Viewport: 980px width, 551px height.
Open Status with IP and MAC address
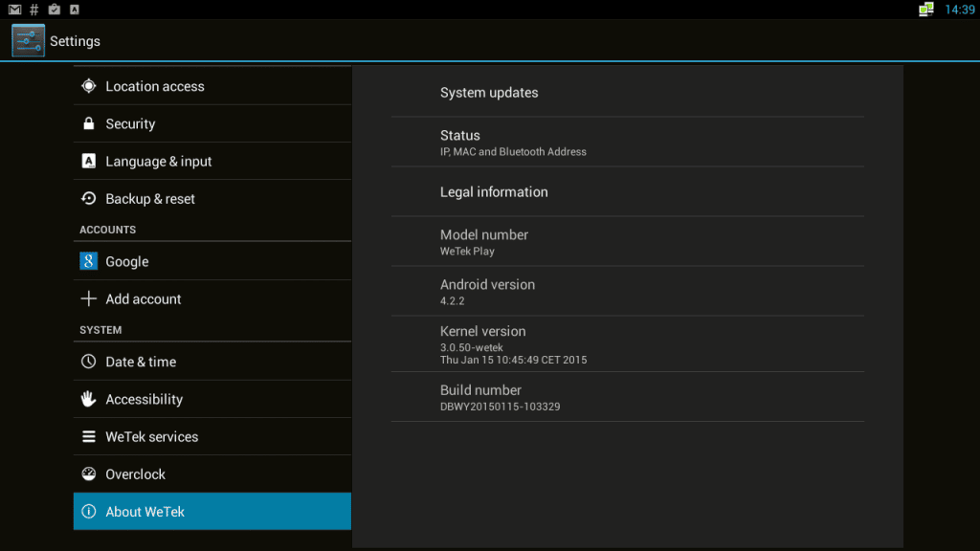pos(628,143)
